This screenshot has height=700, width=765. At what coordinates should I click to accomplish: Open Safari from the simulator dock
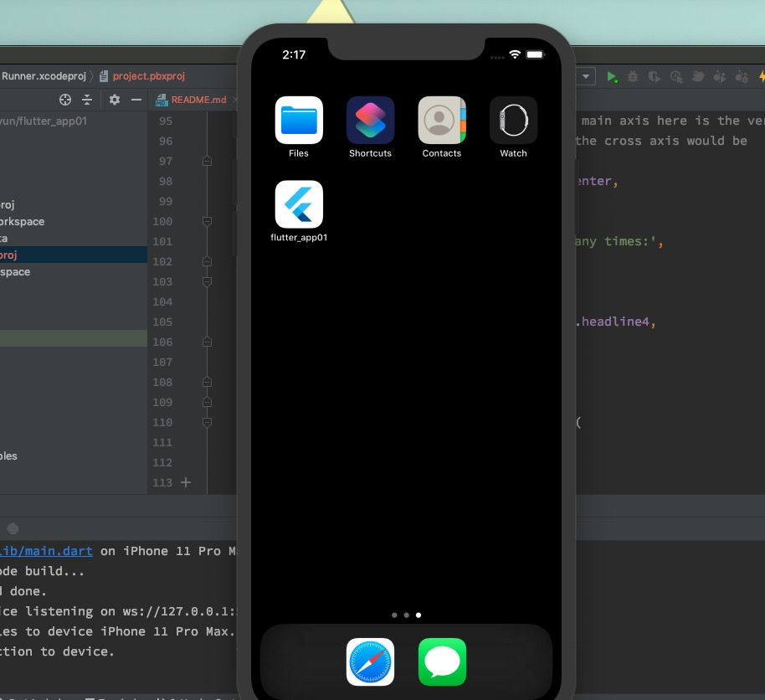point(370,662)
